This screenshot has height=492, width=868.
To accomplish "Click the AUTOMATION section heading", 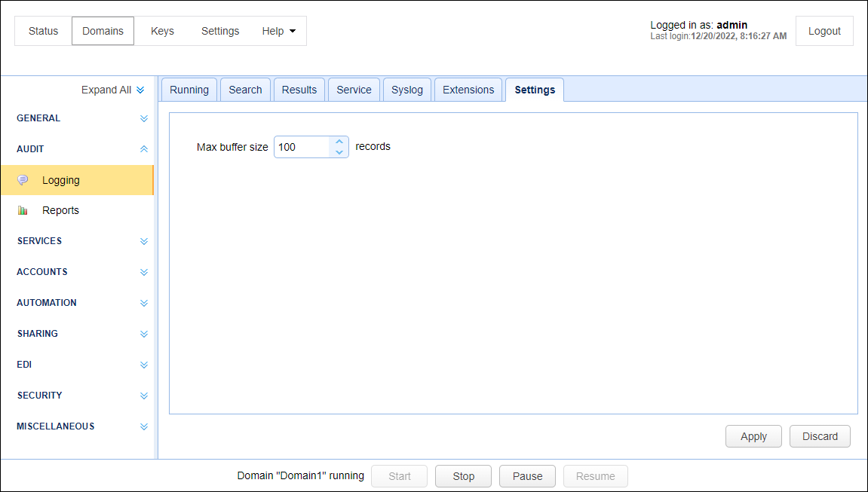I will click(x=47, y=303).
